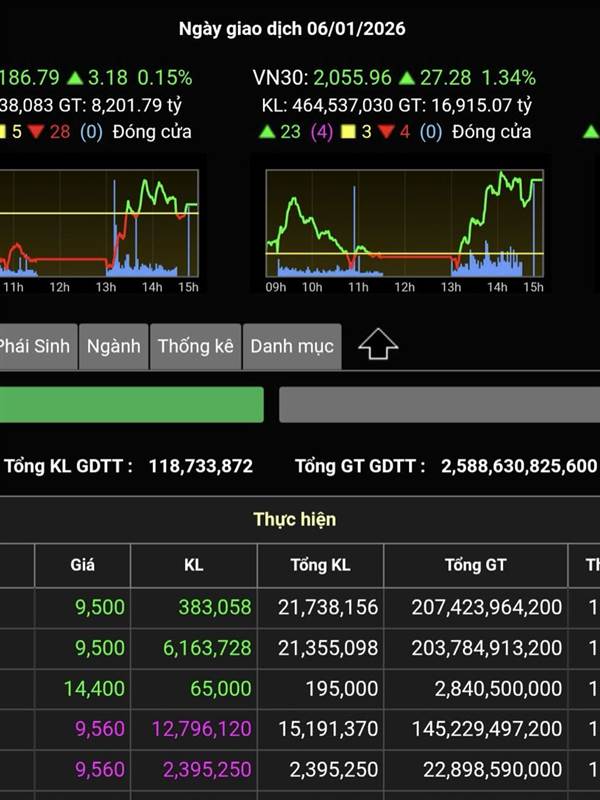Click green up-triangle beside VN30 count 23

(x=267, y=131)
